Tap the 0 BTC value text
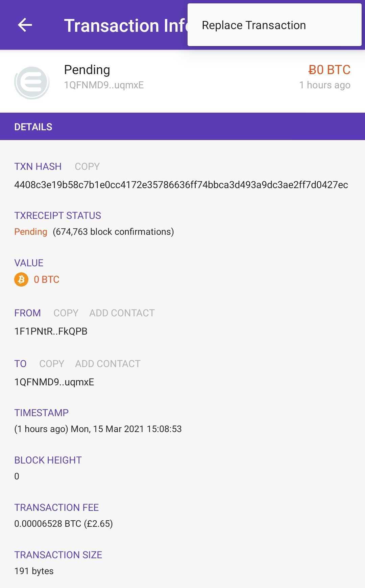 tap(47, 279)
